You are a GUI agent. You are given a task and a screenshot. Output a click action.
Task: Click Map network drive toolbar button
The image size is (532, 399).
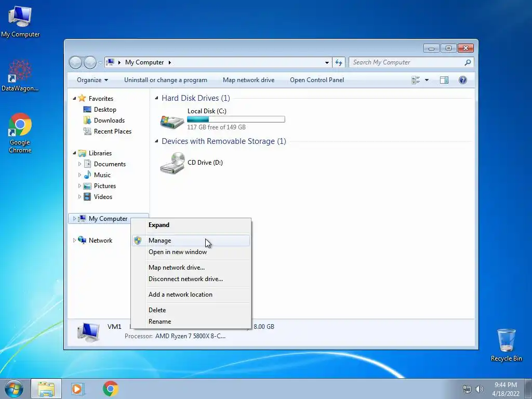click(249, 80)
